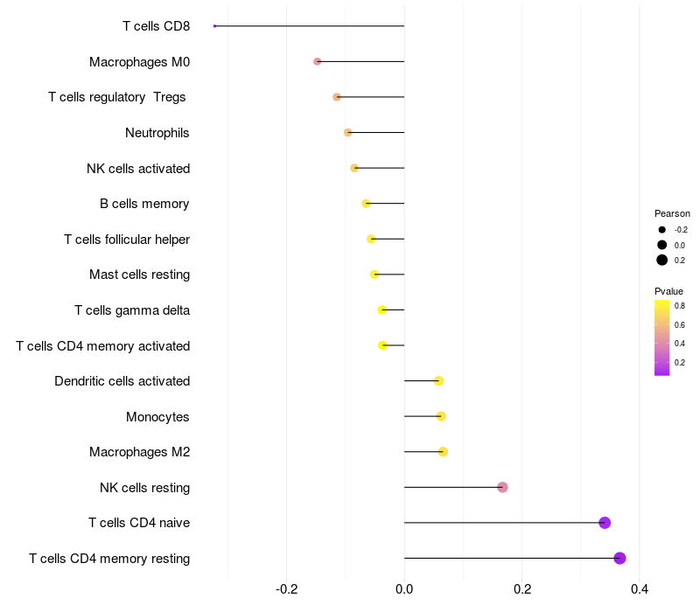This screenshot has height=612, width=700.
Task: Click the Pearson 0.2 legend circle
Action: click(662, 260)
